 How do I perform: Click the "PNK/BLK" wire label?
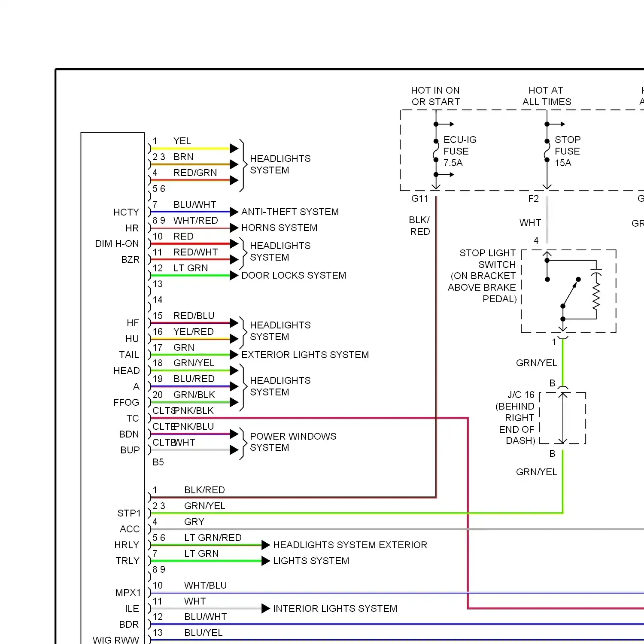194,411
